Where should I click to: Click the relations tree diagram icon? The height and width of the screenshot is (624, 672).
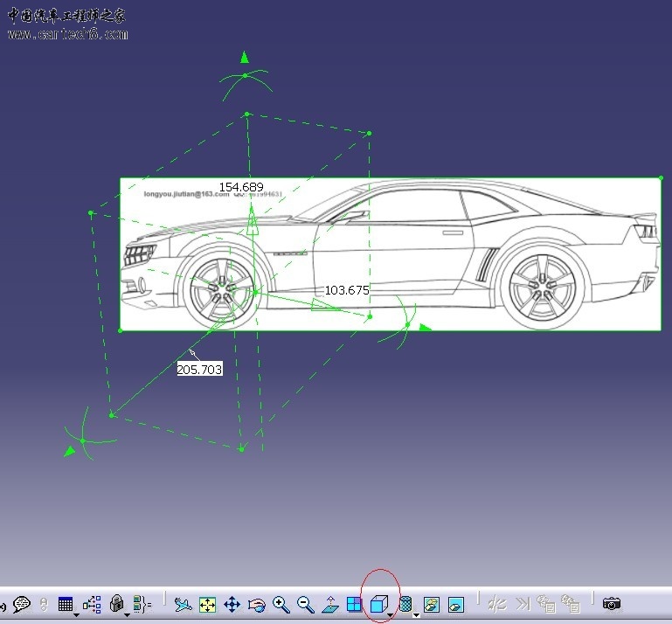(x=92, y=604)
